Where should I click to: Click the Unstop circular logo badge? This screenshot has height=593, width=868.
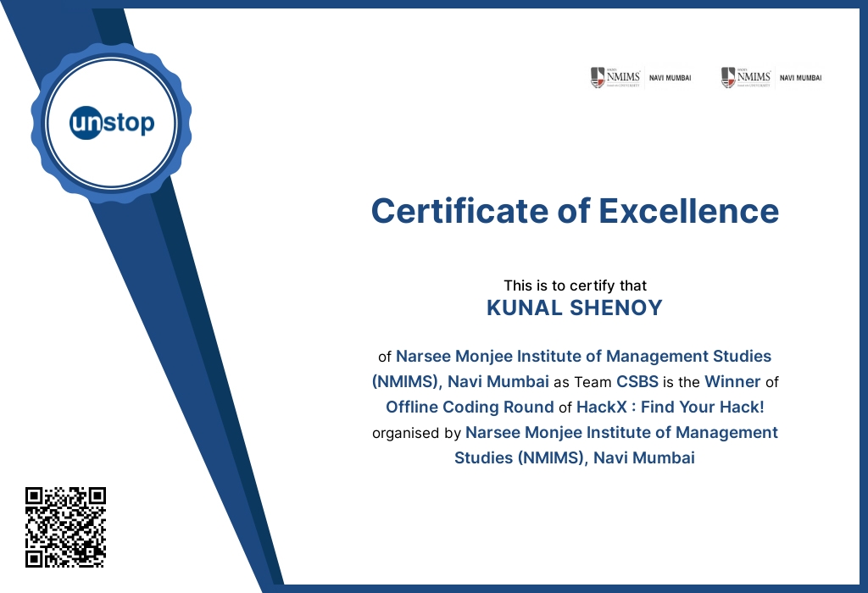[111, 122]
